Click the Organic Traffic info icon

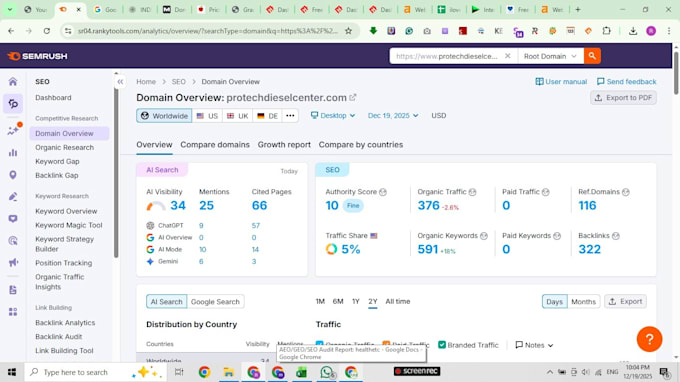pos(472,192)
